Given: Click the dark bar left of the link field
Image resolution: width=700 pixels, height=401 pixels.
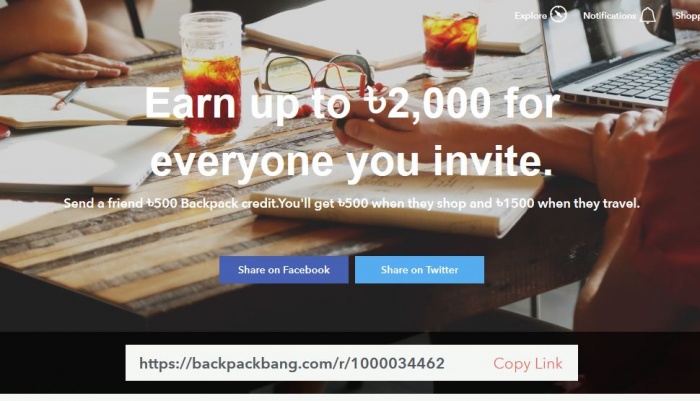Looking at the screenshot, I should [62, 363].
